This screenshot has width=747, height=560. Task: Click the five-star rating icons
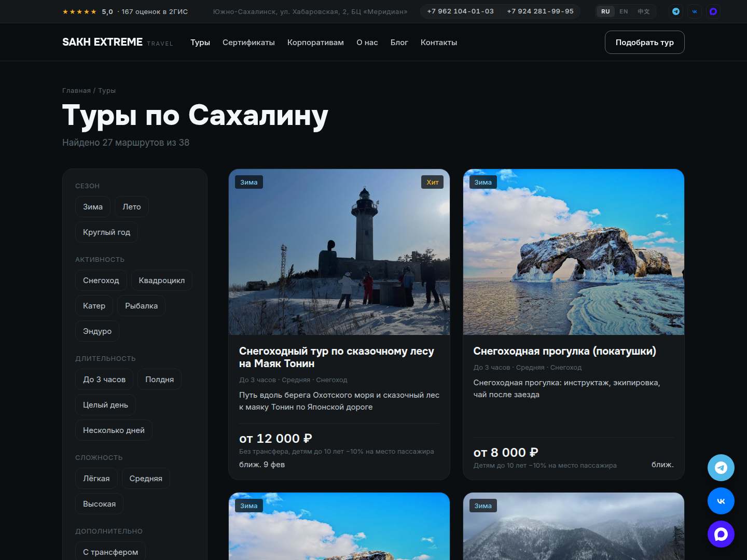point(79,11)
